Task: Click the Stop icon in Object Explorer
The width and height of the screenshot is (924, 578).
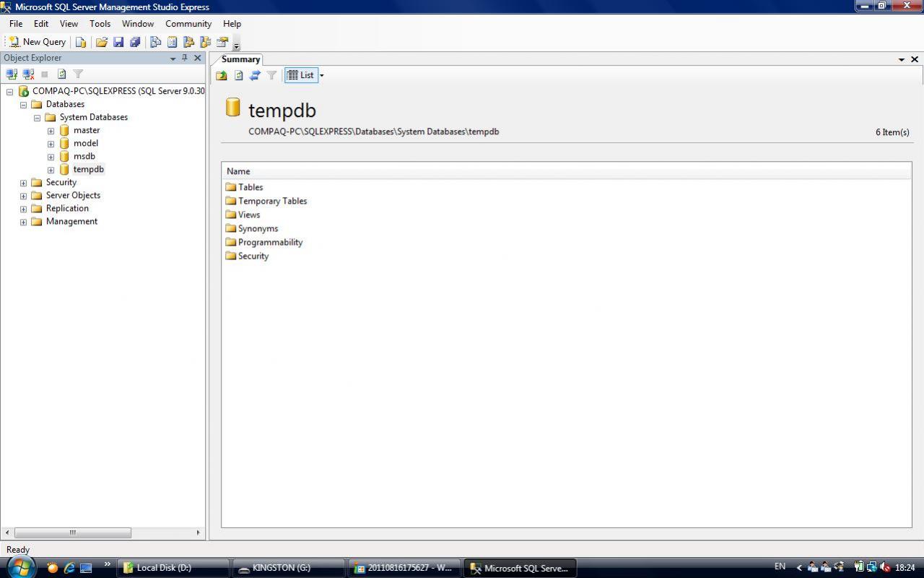Action: (45, 74)
